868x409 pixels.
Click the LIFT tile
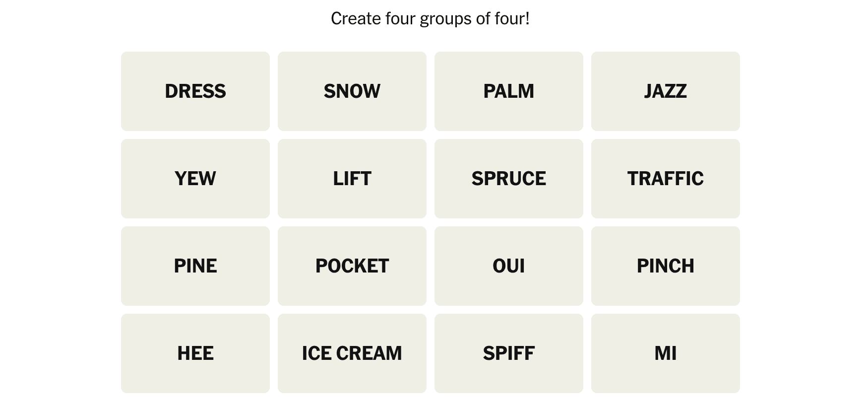click(352, 179)
